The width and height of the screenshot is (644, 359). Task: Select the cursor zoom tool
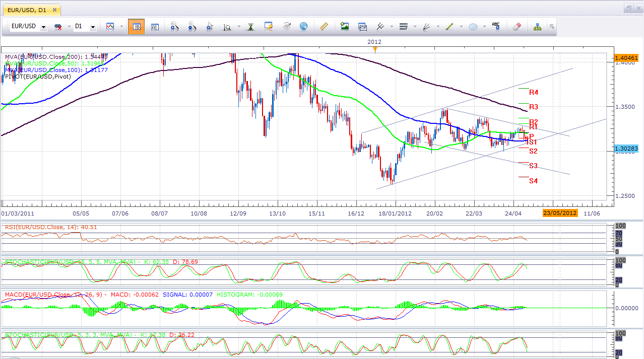(x=210, y=27)
